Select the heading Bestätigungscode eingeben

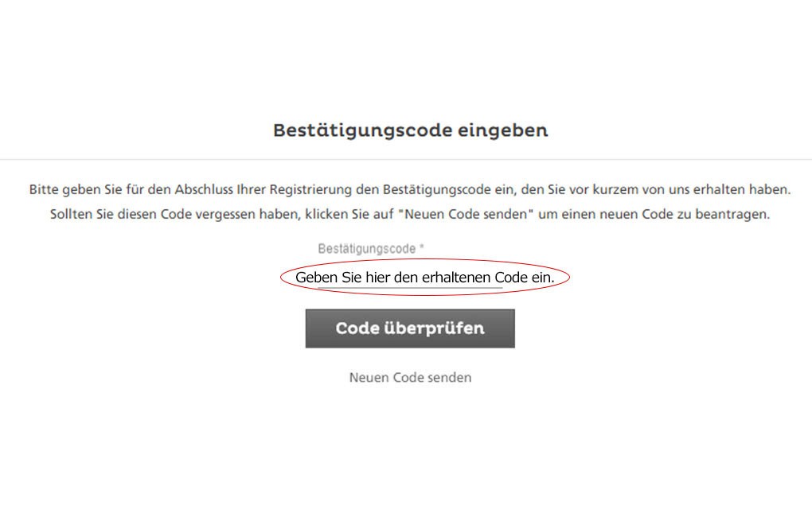(x=410, y=130)
